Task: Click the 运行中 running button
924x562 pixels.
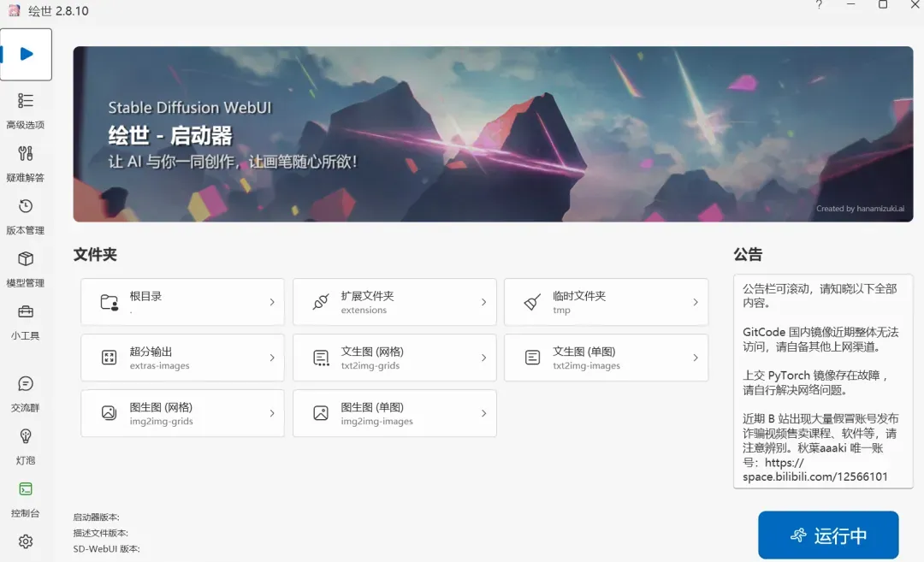Action: (828, 535)
